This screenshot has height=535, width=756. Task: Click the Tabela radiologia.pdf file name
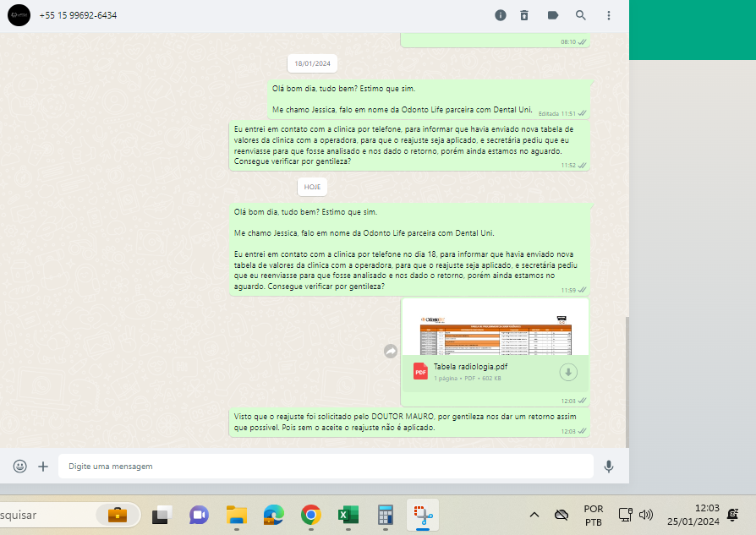pos(470,366)
